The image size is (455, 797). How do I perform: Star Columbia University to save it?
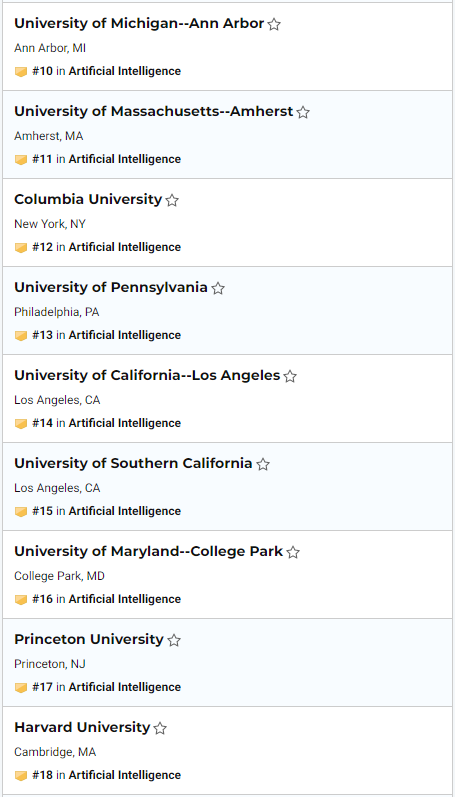tap(172, 200)
